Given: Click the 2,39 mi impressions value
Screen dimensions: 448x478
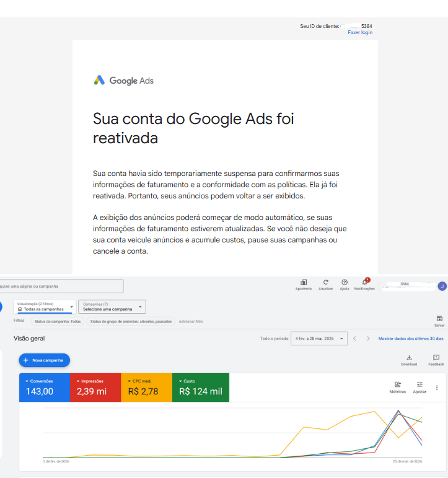Looking at the screenshot, I should [x=92, y=391].
